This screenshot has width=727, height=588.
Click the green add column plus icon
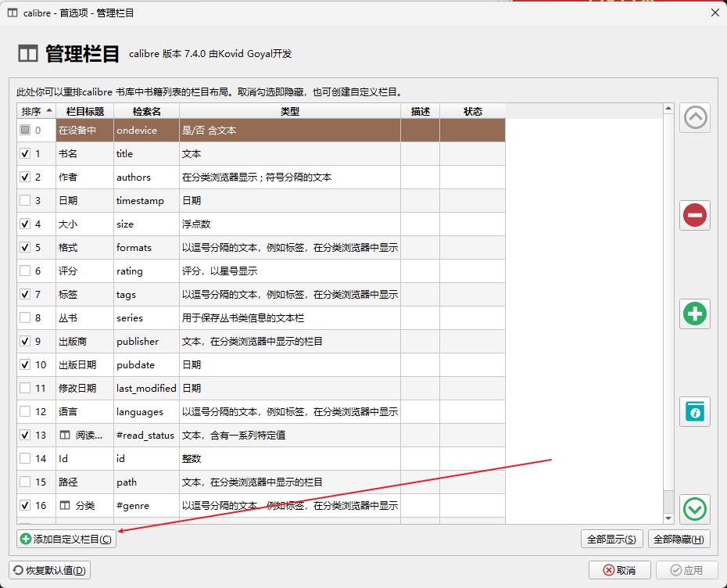(x=694, y=314)
